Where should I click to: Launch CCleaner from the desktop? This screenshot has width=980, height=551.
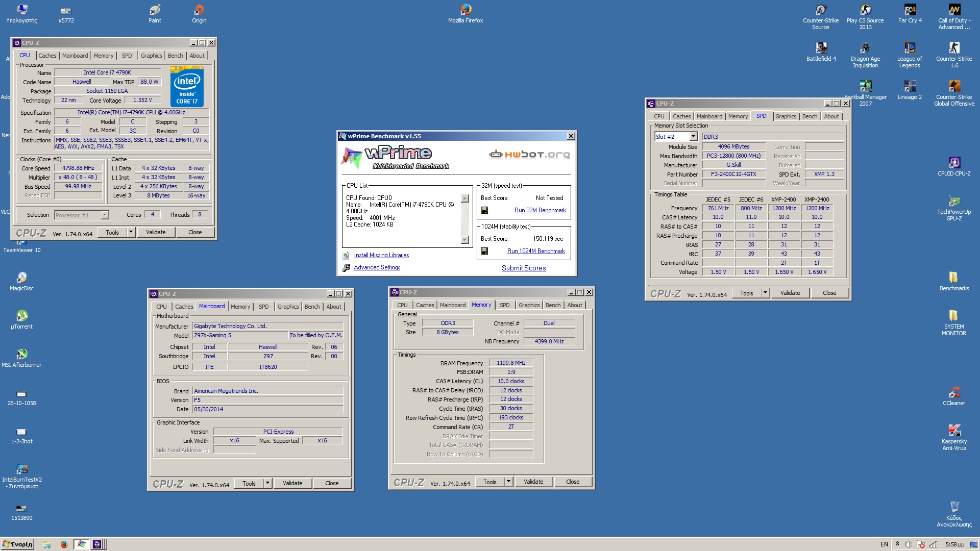coord(954,396)
